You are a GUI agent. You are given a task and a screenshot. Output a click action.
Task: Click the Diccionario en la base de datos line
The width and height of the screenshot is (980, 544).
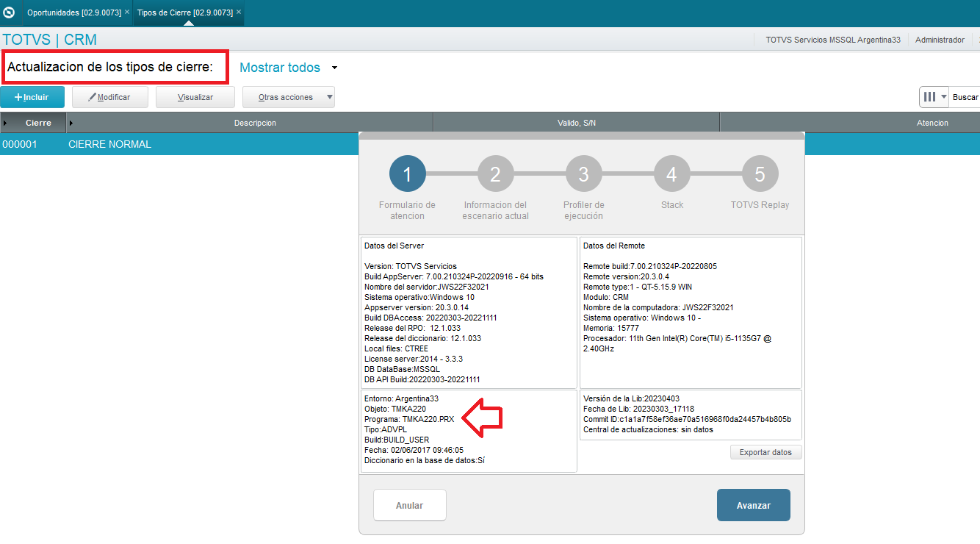click(425, 460)
